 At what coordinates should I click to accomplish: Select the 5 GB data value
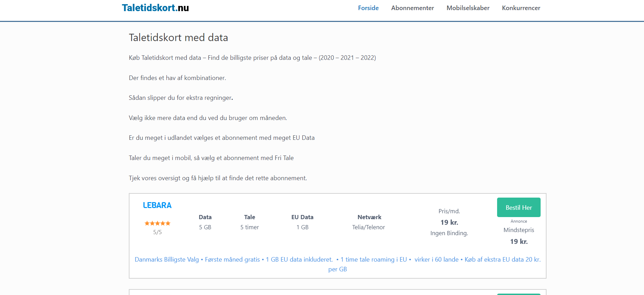(x=205, y=227)
